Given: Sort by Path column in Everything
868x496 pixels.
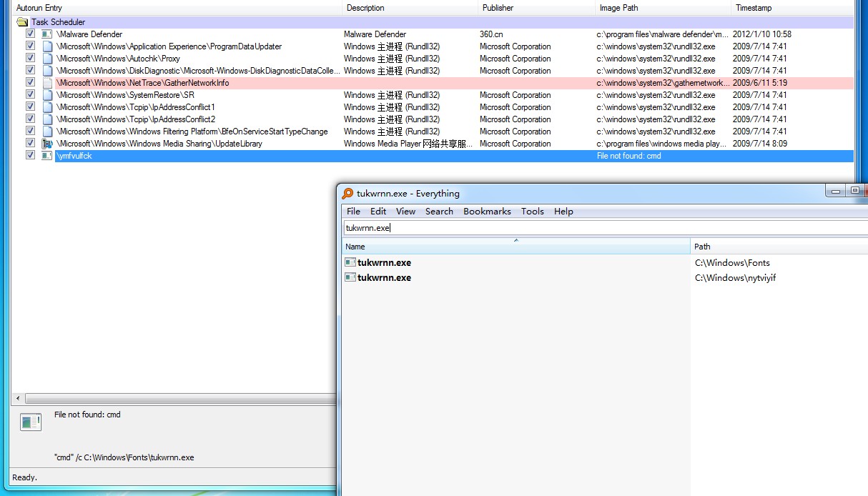Looking at the screenshot, I should coord(778,247).
